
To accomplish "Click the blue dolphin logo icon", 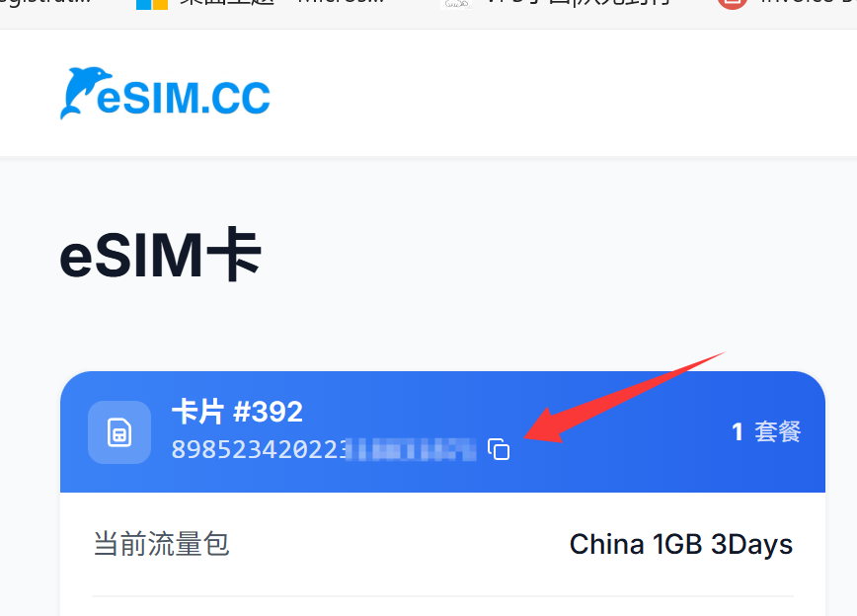I will pos(84,93).
